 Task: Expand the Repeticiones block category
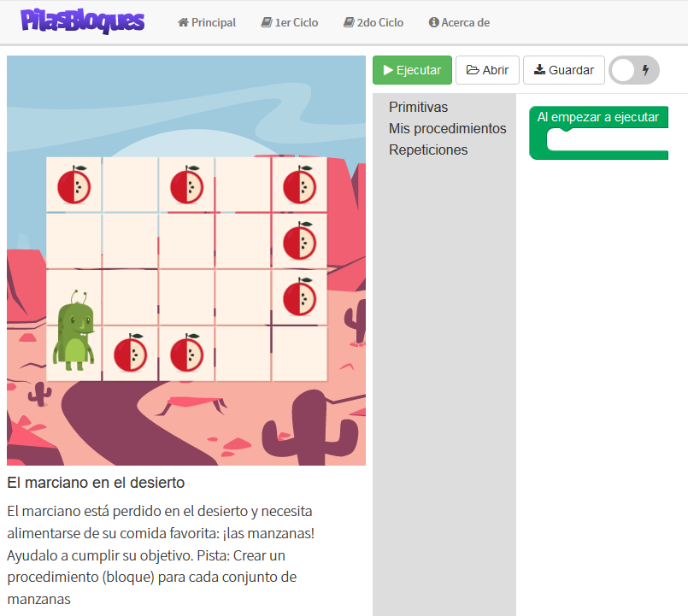coord(428,150)
